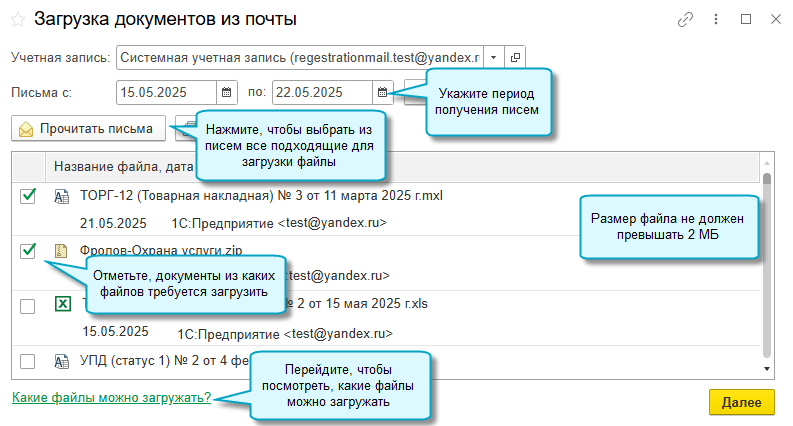Copy link to this form via chain icon
The height and width of the screenshot is (426, 793).
pyautogui.click(x=685, y=19)
